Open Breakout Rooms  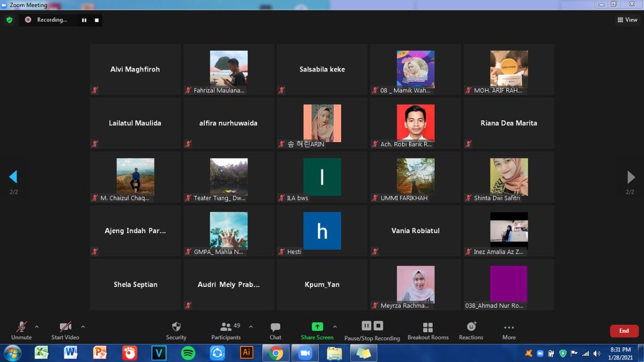428,330
